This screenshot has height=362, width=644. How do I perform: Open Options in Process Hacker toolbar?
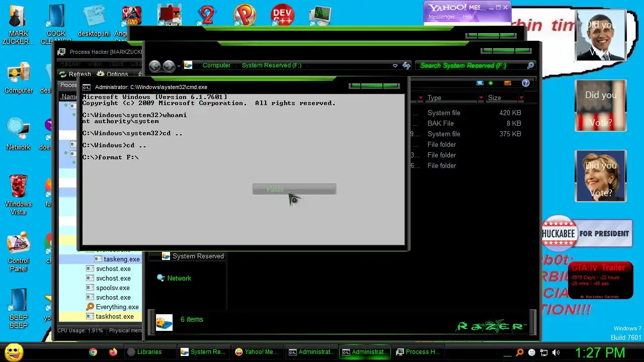tap(112, 74)
